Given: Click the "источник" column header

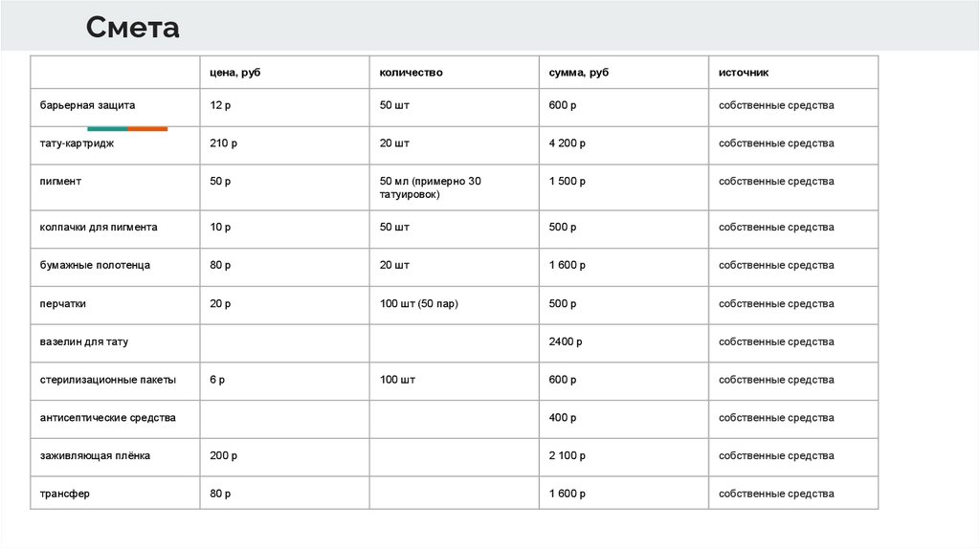Looking at the screenshot, I should pyautogui.click(x=744, y=73).
